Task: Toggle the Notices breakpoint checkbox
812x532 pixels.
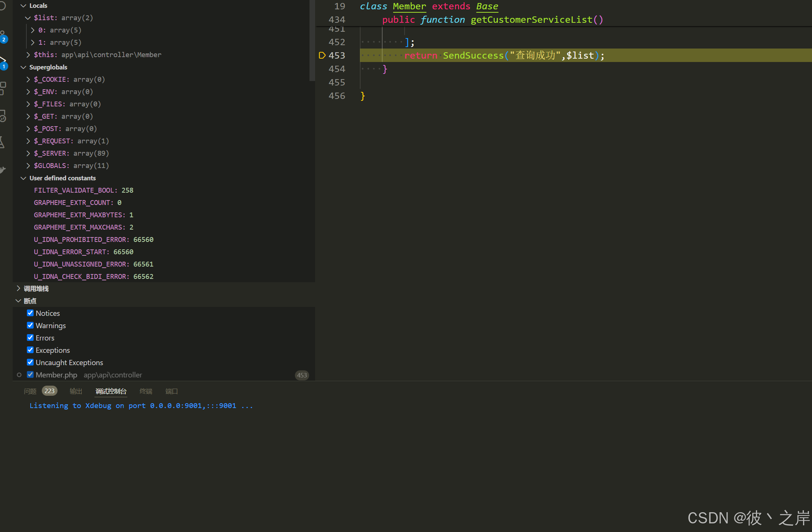Action: [x=30, y=313]
